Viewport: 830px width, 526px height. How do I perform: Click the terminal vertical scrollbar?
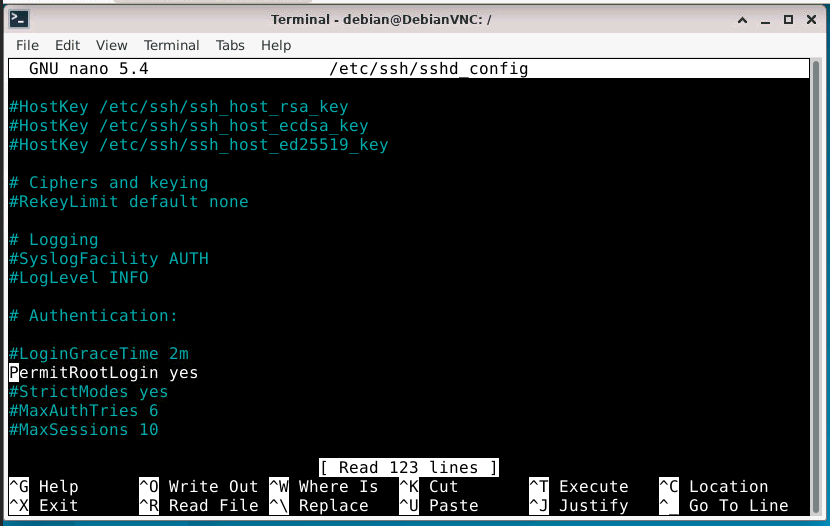tap(816, 286)
